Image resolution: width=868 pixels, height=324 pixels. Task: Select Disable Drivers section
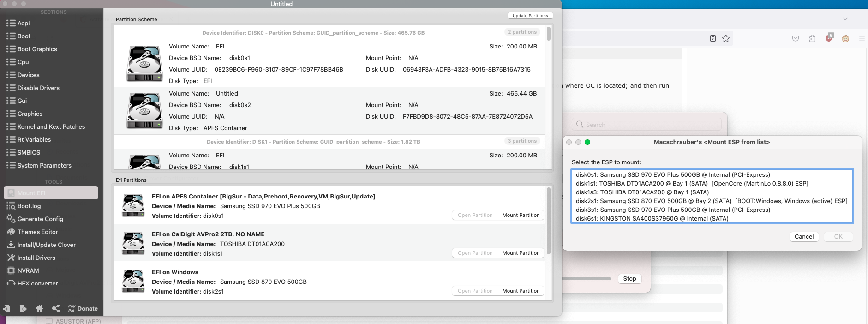[x=38, y=88]
